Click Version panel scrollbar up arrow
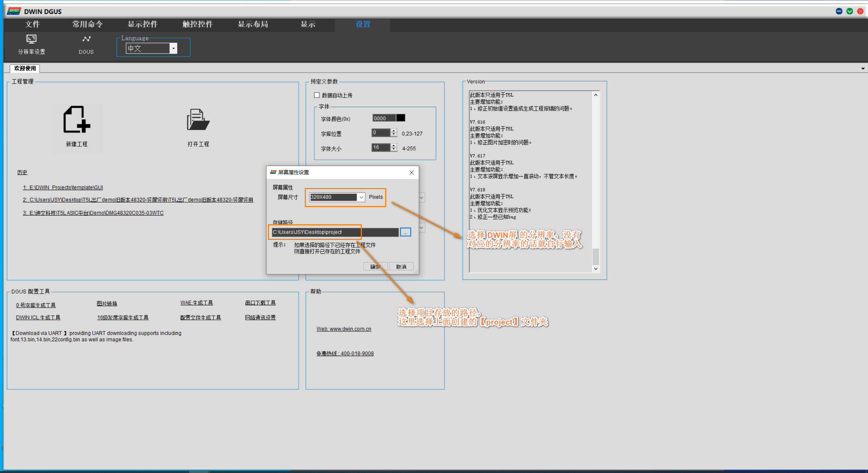This screenshot has width=868, height=473. (596, 95)
